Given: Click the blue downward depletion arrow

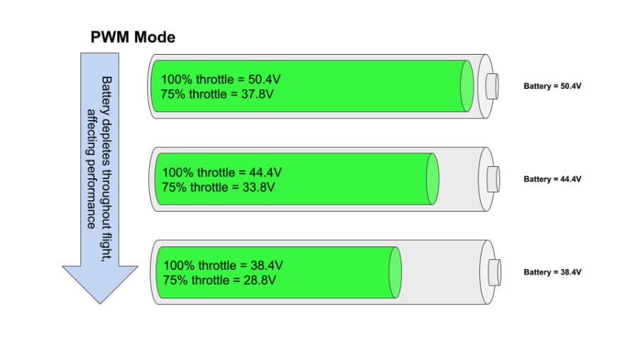Looking at the screenshot, I should point(100,178).
